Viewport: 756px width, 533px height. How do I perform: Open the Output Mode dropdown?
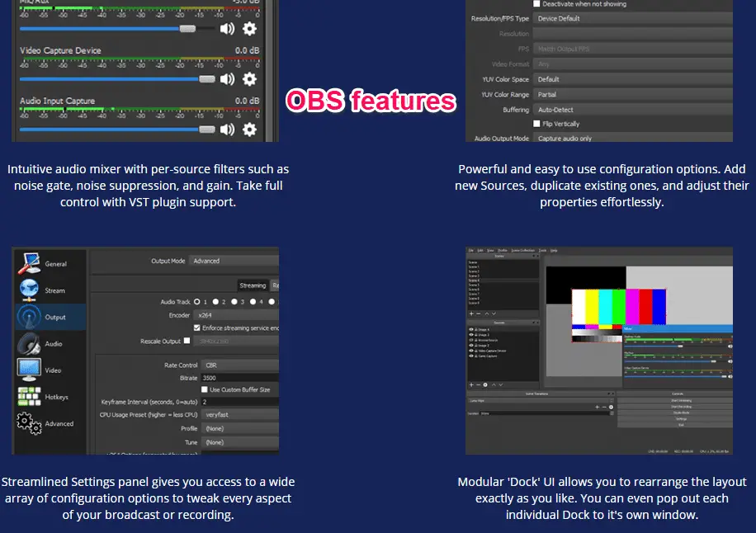(x=234, y=261)
